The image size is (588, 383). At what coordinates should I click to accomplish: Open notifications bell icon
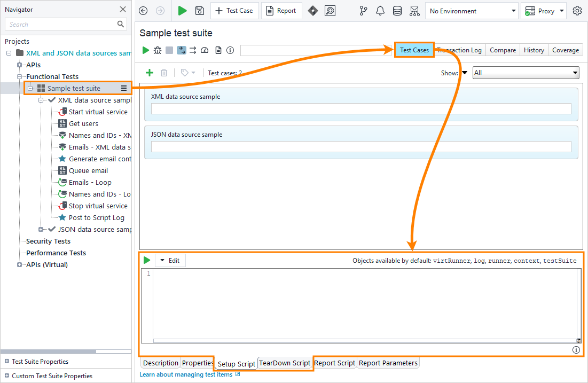pyautogui.click(x=380, y=11)
